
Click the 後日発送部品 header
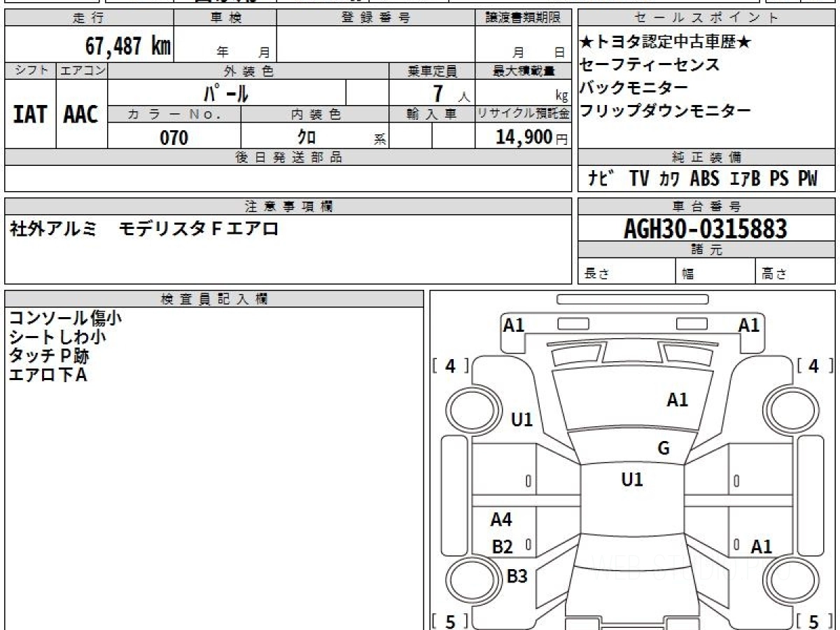pos(288,157)
